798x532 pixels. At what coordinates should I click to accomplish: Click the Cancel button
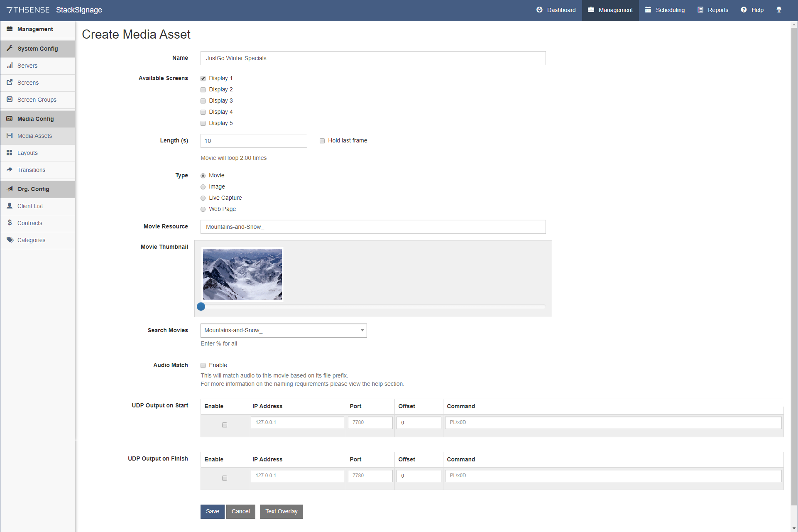pyautogui.click(x=241, y=512)
